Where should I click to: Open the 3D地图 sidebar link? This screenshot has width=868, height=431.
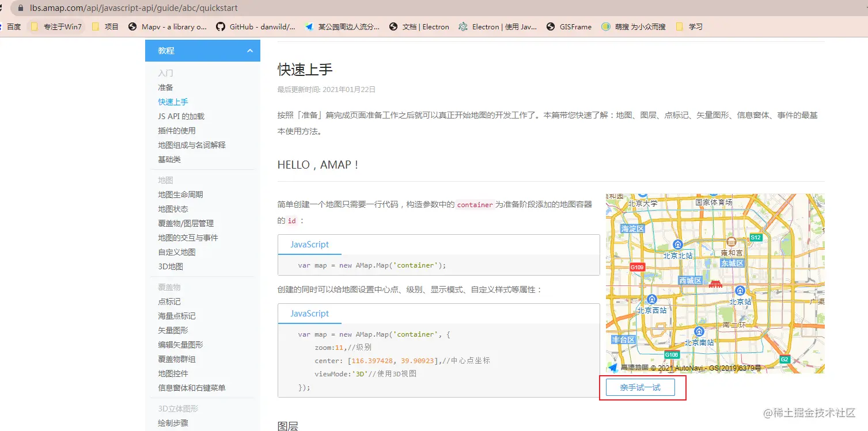(x=170, y=266)
